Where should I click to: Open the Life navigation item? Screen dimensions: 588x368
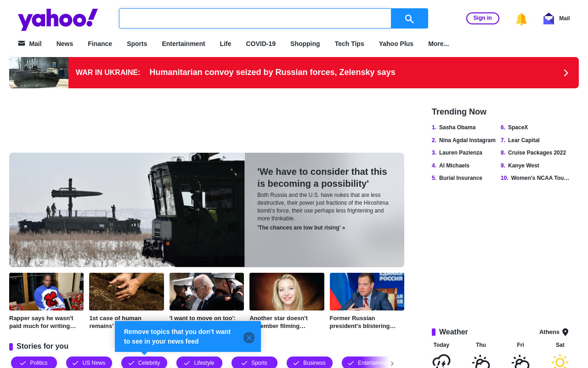(x=226, y=44)
